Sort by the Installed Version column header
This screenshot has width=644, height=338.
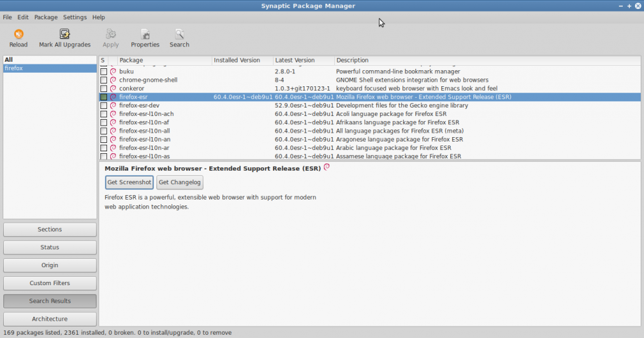click(242, 61)
